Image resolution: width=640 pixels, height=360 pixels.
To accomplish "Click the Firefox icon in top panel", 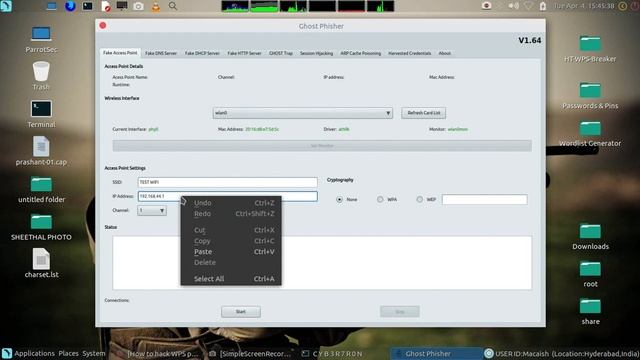I will click(70, 6).
